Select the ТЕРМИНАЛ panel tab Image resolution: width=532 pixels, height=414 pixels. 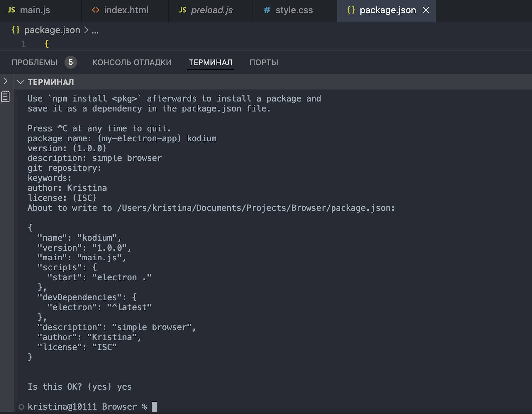pyautogui.click(x=210, y=62)
